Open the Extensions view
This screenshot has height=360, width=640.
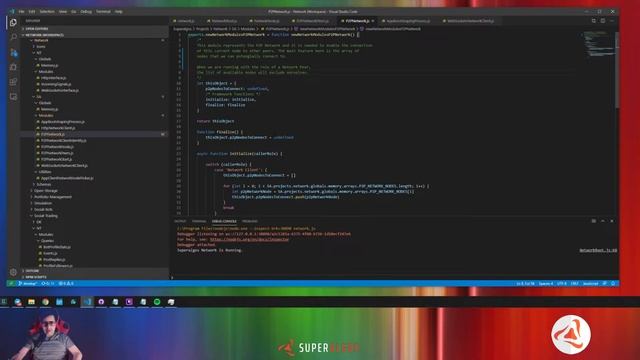click(13, 82)
